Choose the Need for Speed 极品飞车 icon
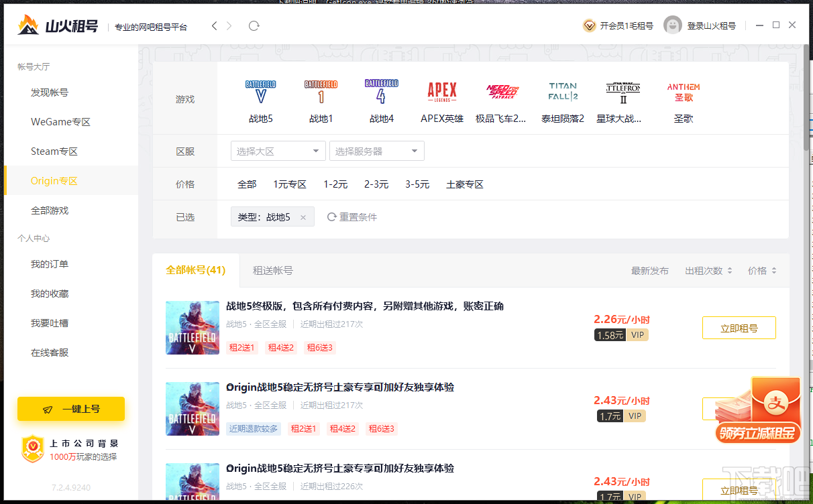Viewport: 813px width, 504px height. pyautogui.click(x=502, y=92)
